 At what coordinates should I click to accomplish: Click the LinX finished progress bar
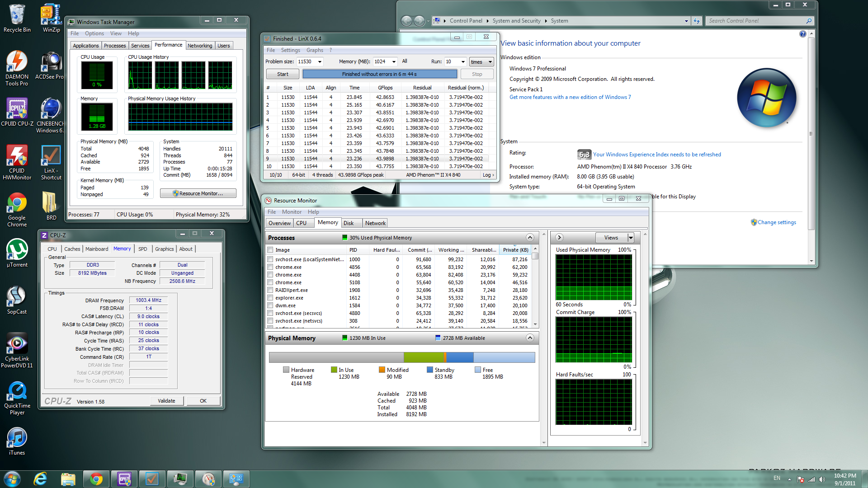(x=379, y=74)
